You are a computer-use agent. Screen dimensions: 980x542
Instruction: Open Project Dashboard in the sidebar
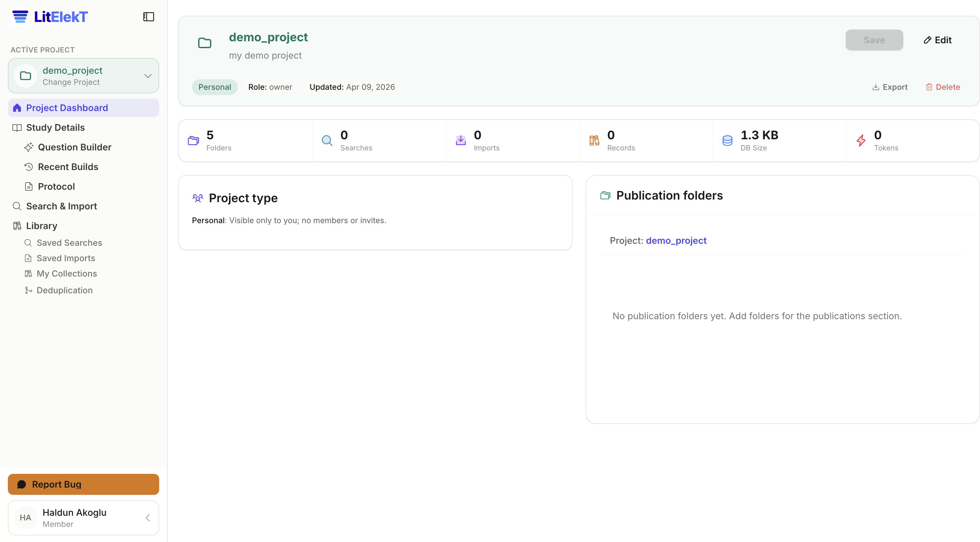click(83, 108)
